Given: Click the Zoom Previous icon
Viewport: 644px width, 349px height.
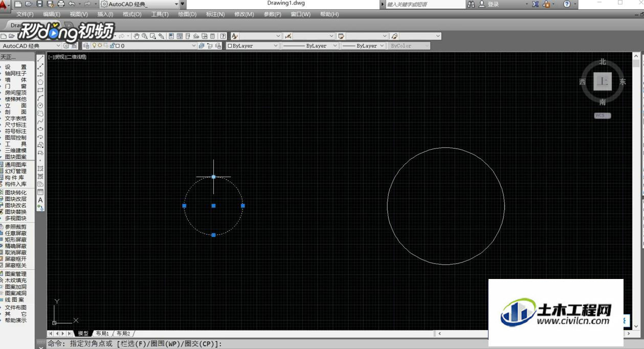Looking at the screenshot, I should click(x=161, y=36).
